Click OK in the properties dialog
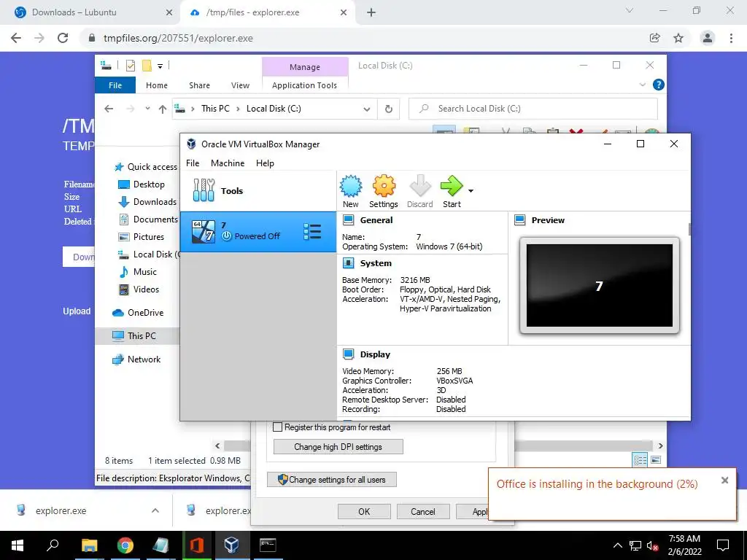The image size is (747, 560). tap(364, 511)
